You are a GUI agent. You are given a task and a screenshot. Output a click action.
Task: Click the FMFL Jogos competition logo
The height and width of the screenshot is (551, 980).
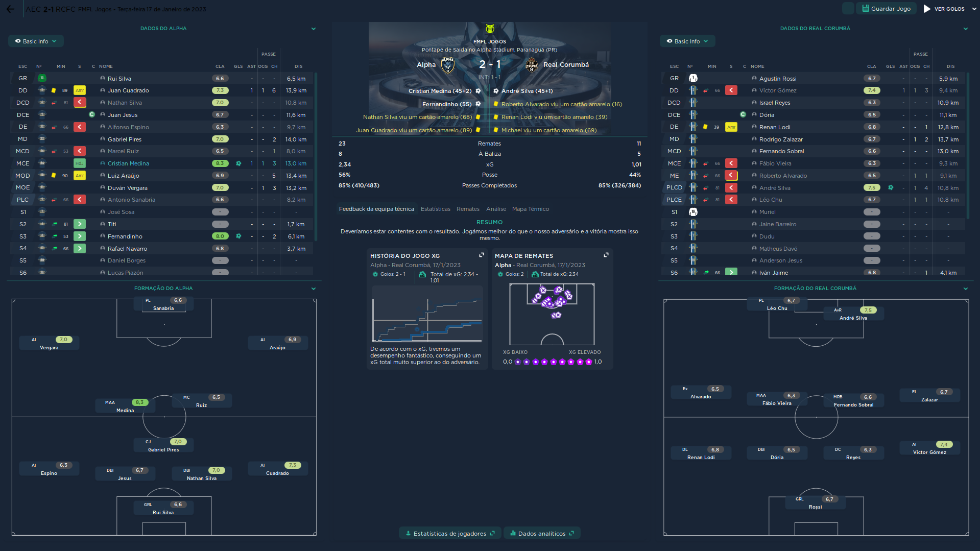click(x=490, y=29)
